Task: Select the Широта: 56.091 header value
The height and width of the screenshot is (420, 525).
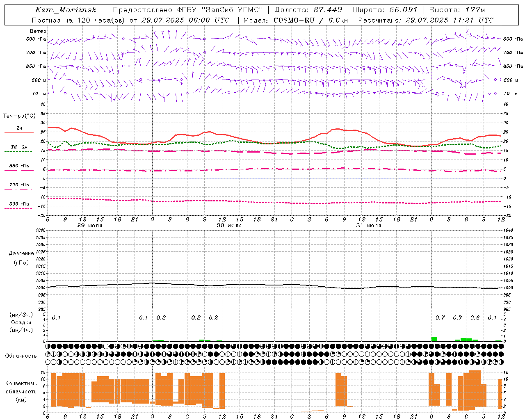Action: (x=385, y=10)
